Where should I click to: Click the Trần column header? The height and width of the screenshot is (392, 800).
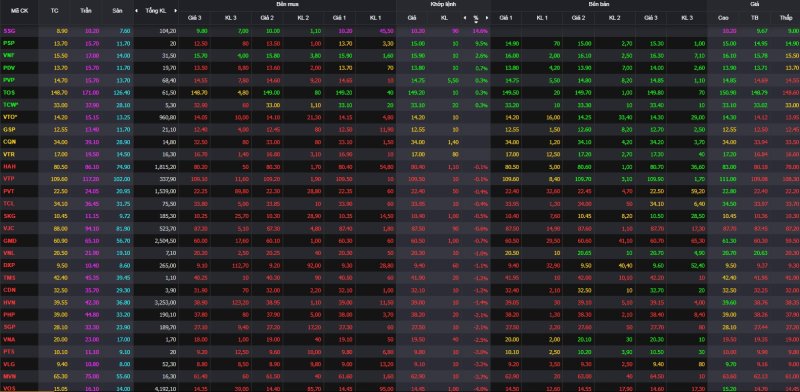pos(85,11)
